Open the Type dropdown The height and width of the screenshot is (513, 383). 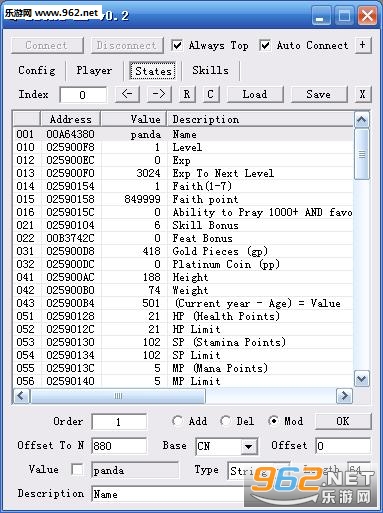click(282, 471)
